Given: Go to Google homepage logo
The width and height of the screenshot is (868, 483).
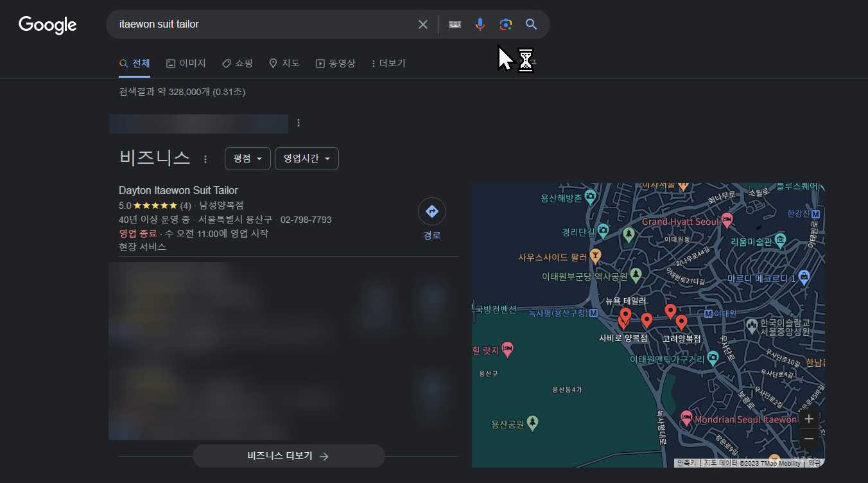Looking at the screenshot, I should point(48,25).
